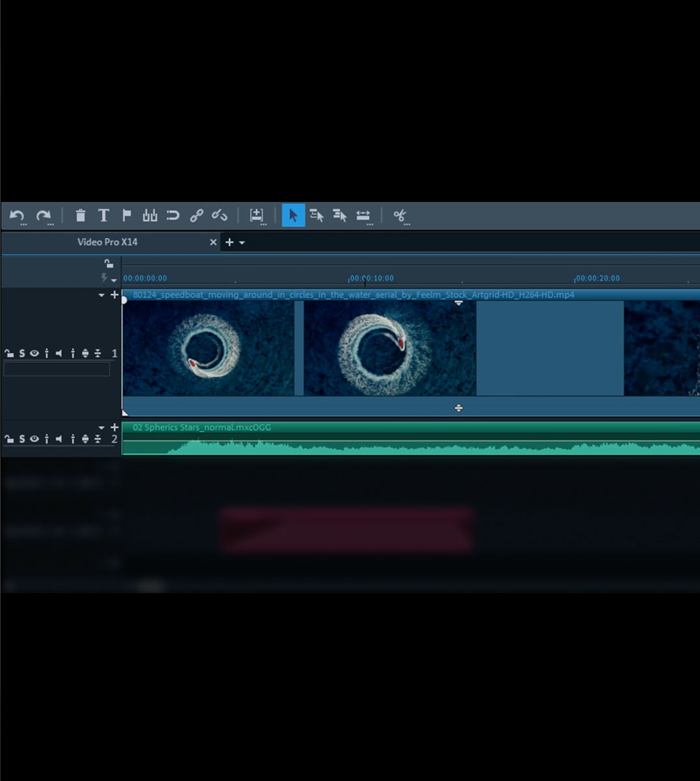Select the standard mouse pointer mode
700x781 pixels.
(293, 215)
